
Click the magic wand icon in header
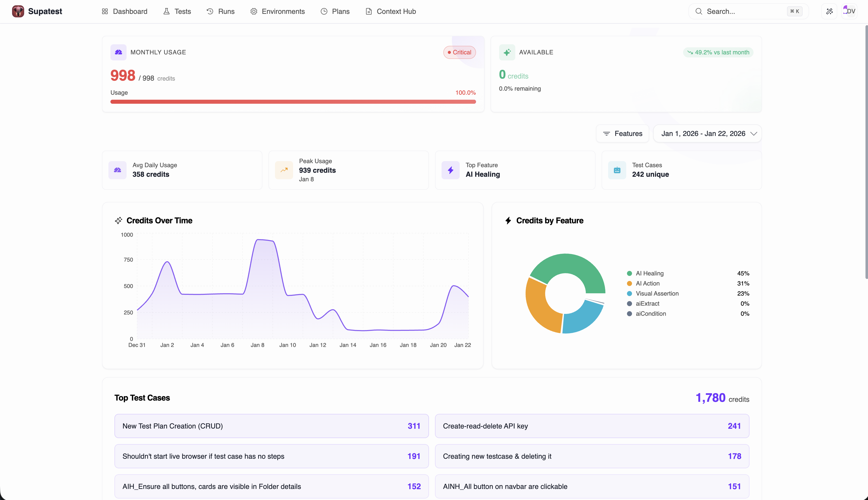click(x=829, y=11)
